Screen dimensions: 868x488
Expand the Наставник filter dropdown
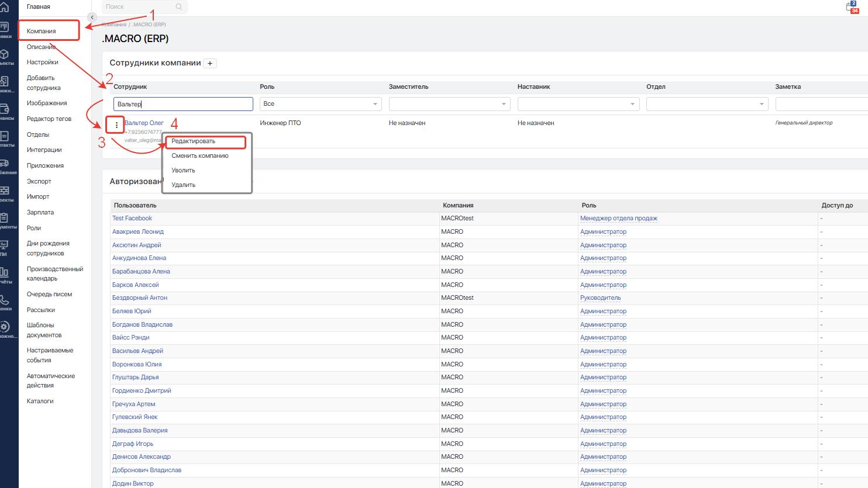coord(577,104)
